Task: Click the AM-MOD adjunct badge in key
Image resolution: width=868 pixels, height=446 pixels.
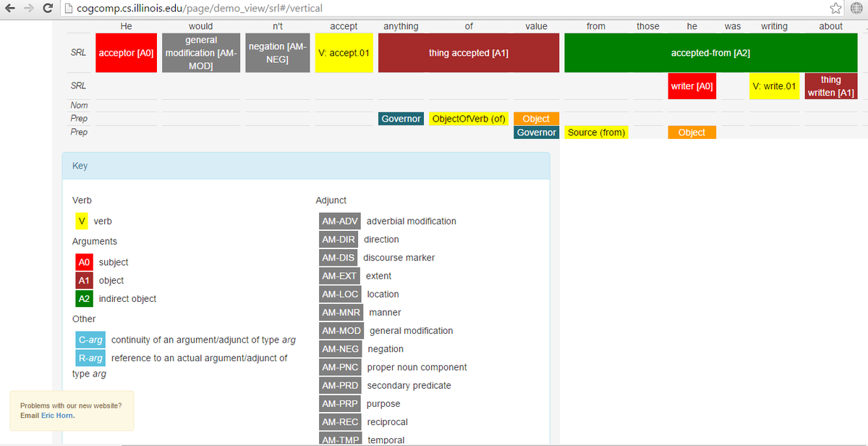Action: 341,330
